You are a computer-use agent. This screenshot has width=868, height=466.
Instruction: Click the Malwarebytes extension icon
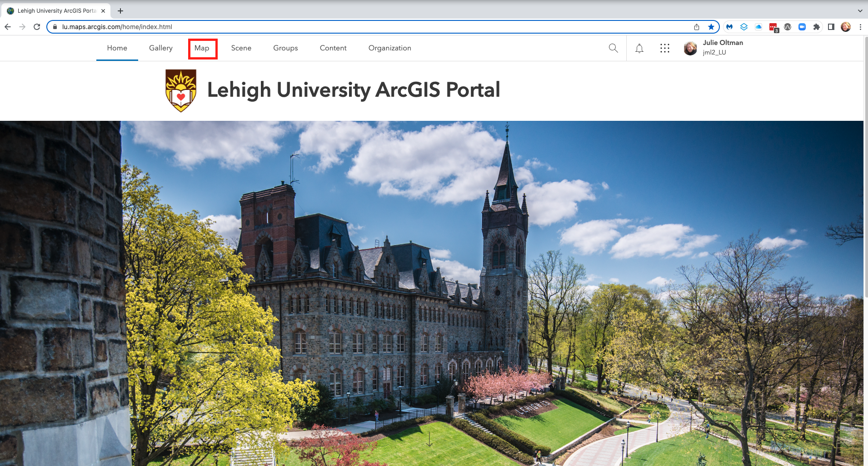coord(729,27)
